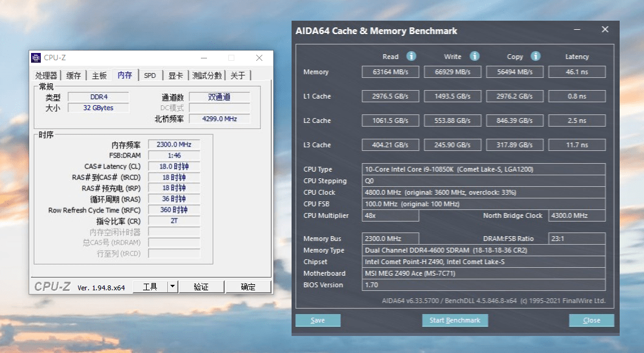Click the L2 Cache Read 1061.5 GB/s value
This screenshot has height=353, width=644.
point(390,121)
